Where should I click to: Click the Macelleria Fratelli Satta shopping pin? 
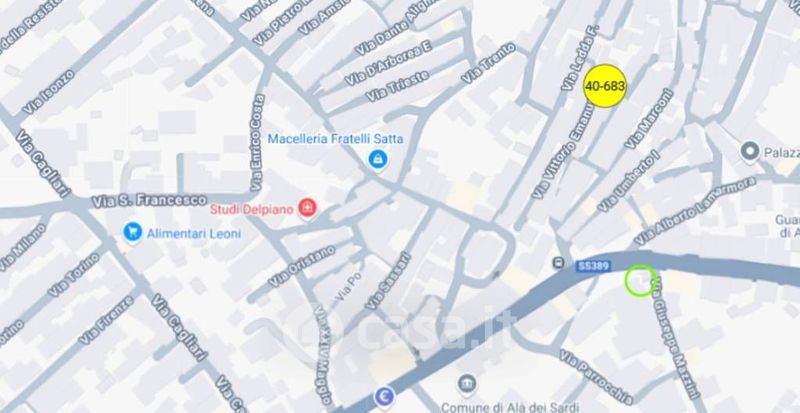tap(378, 160)
